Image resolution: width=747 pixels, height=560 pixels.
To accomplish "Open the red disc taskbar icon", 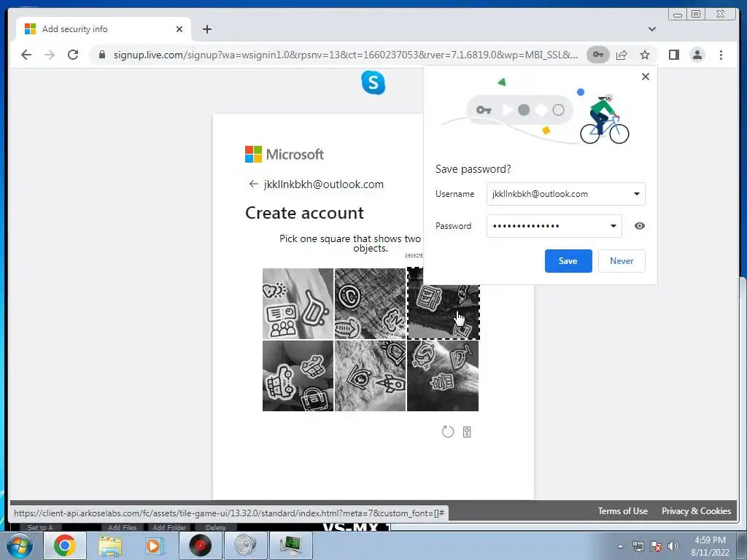I will tap(200, 545).
